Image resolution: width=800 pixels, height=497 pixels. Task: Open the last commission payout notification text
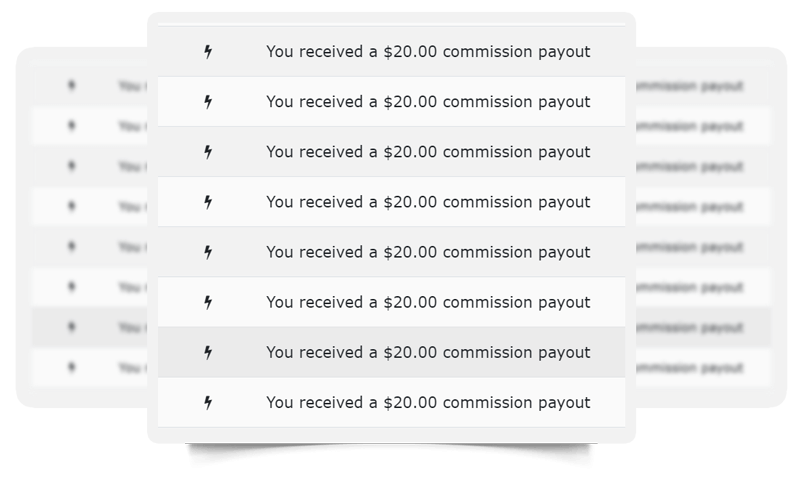(x=428, y=403)
